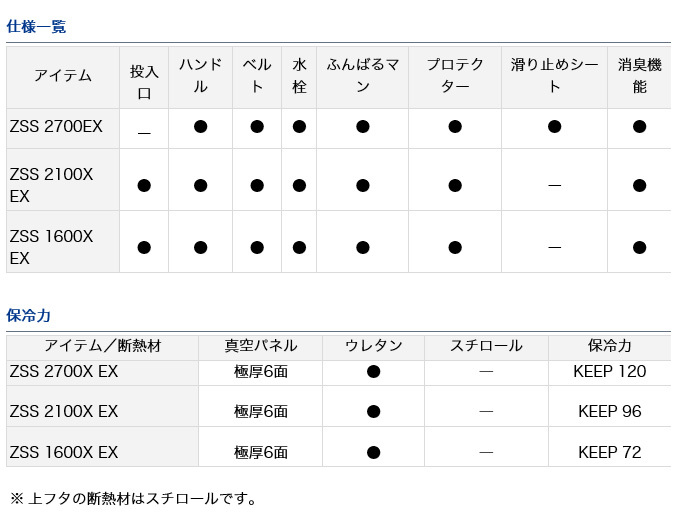Click the 滑り止めシート dot for ZSS 2700EX
The height and width of the screenshot is (523, 680).
point(554,126)
